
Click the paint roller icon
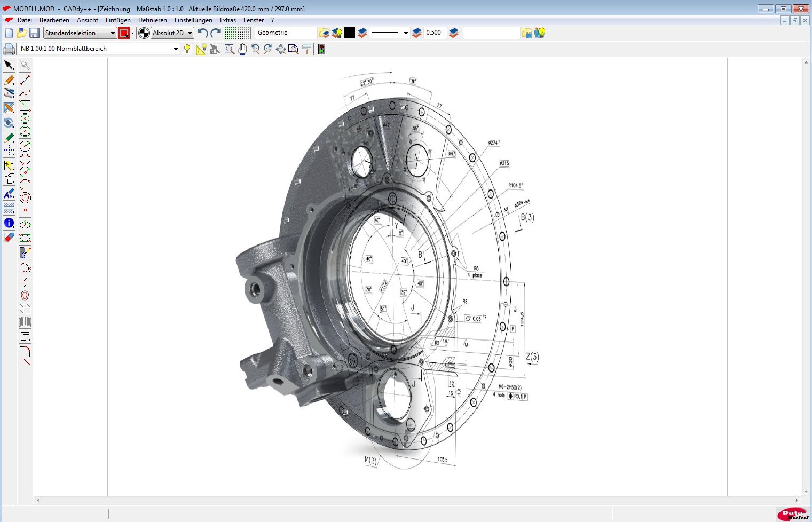click(306, 49)
